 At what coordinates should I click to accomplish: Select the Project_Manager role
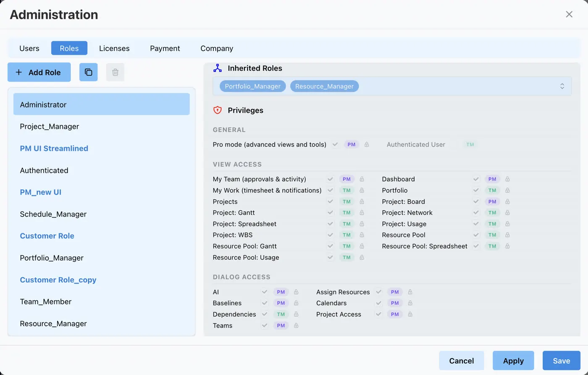102,127
